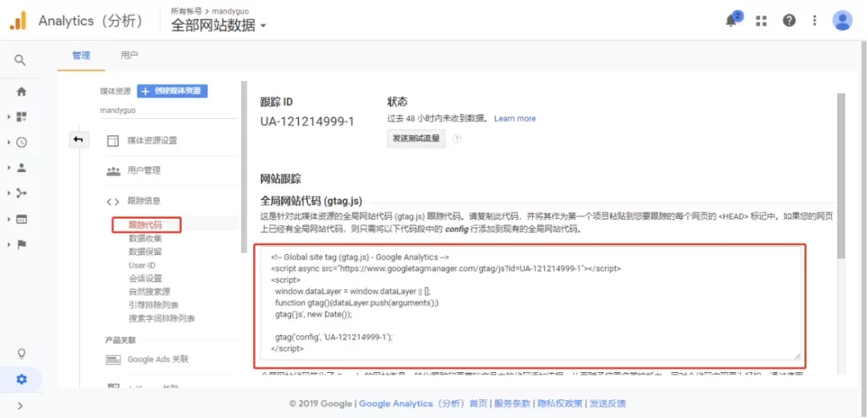The height and width of the screenshot is (418, 868).
Task: Click the 所有帐号 breadcrumb
Action: [186, 10]
